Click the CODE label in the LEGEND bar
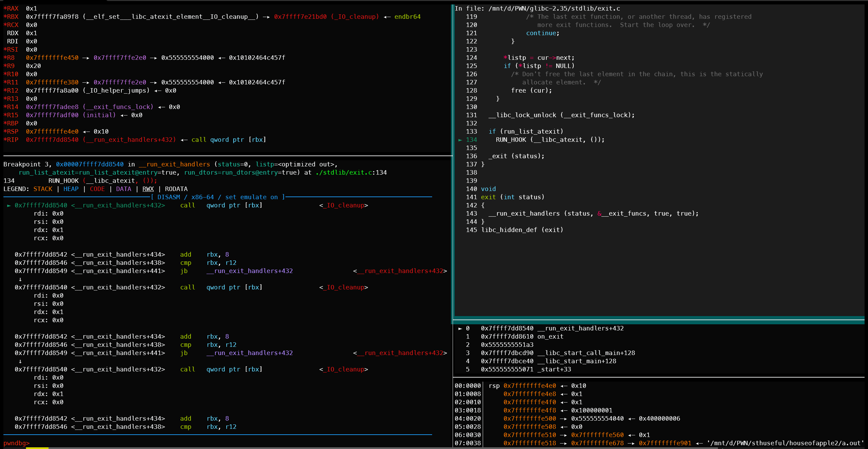Screen dimensions: 868x449 (97, 189)
